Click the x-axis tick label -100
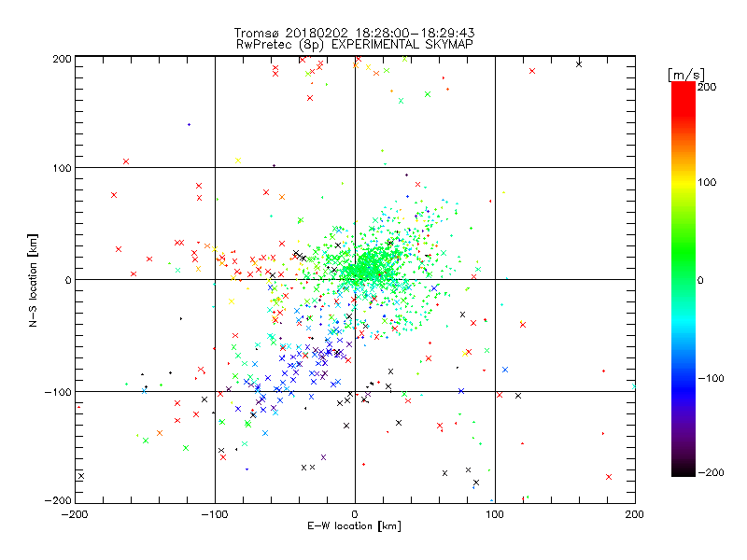This screenshot has height=560, width=747. (x=215, y=514)
